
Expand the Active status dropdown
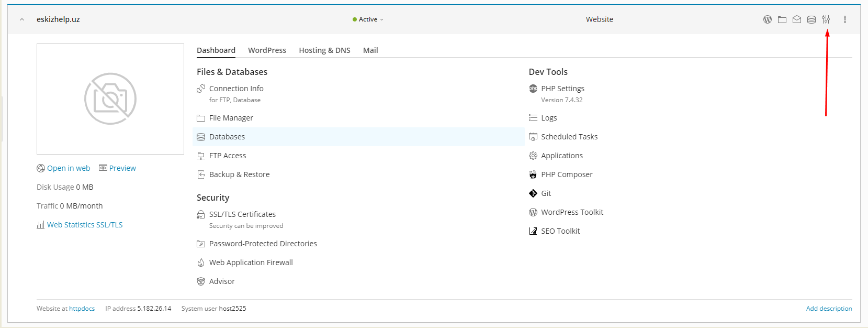(368, 19)
